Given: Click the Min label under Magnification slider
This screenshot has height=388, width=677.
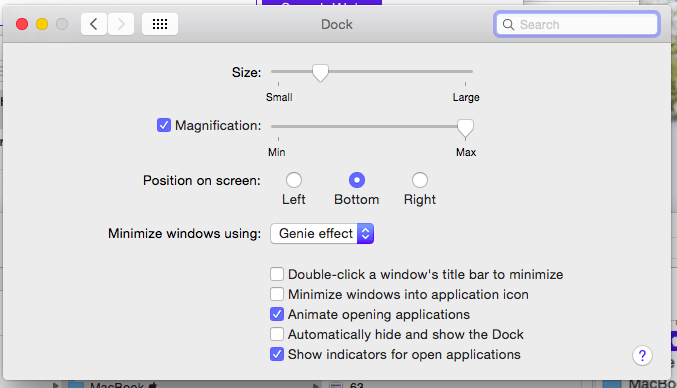Looking at the screenshot, I should (276, 152).
